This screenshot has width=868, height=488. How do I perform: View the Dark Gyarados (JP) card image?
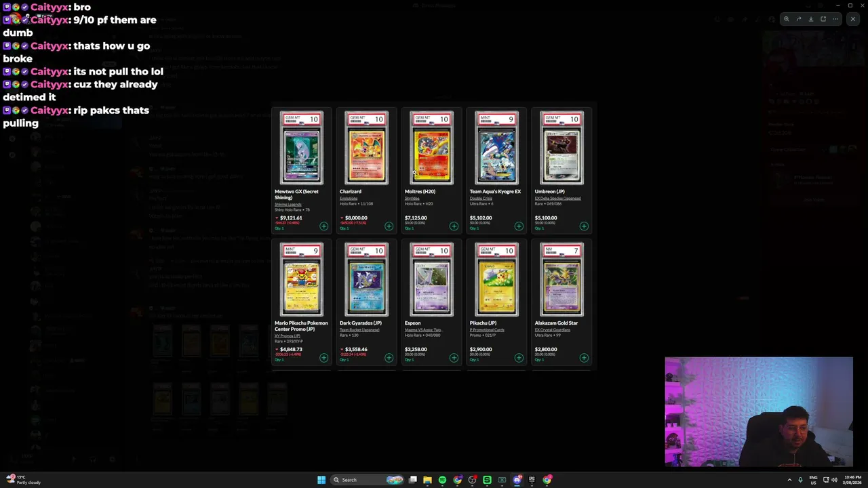click(367, 280)
